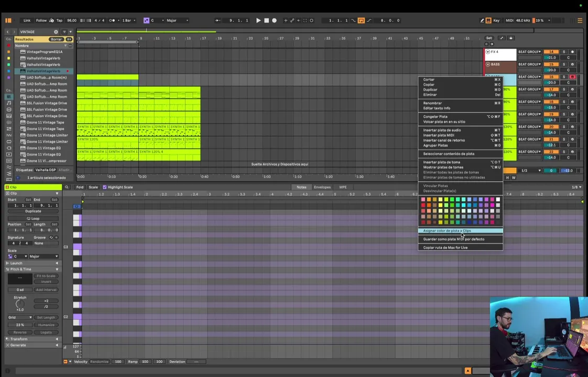Click Copiar ruta de Max for Live
This screenshot has height=377, width=588.
coord(461,248)
